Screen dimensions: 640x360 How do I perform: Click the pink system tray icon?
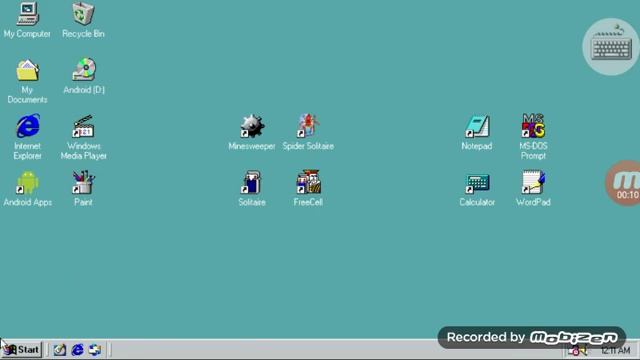[574, 351]
